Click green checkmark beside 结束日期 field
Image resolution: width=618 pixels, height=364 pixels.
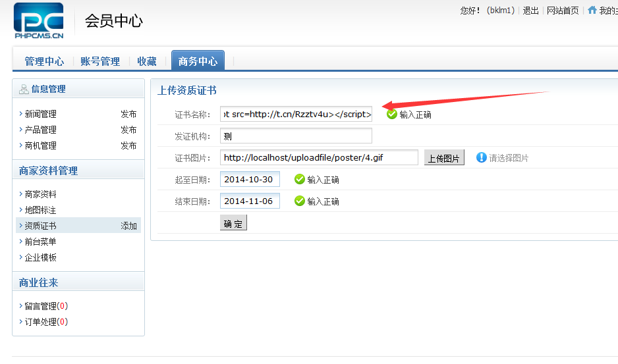(300, 201)
